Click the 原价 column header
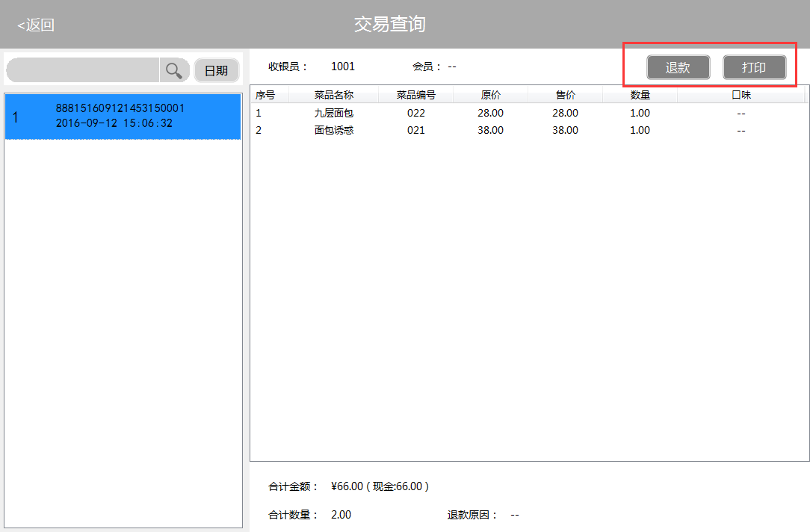The image size is (810, 532). coord(490,95)
